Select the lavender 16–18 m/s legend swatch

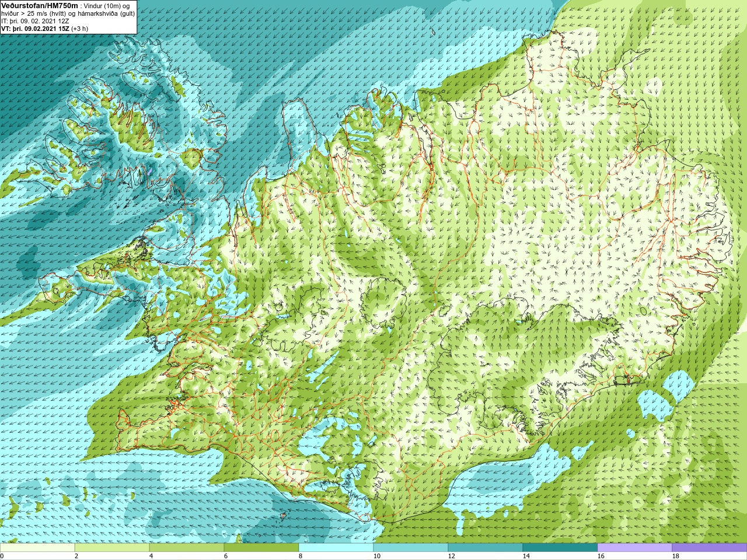(635, 548)
